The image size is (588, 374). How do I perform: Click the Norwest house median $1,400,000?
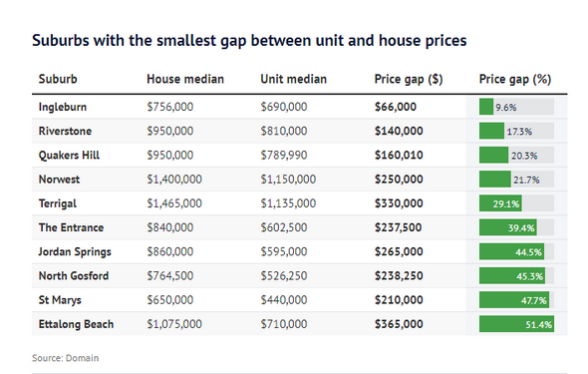click(x=174, y=180)
